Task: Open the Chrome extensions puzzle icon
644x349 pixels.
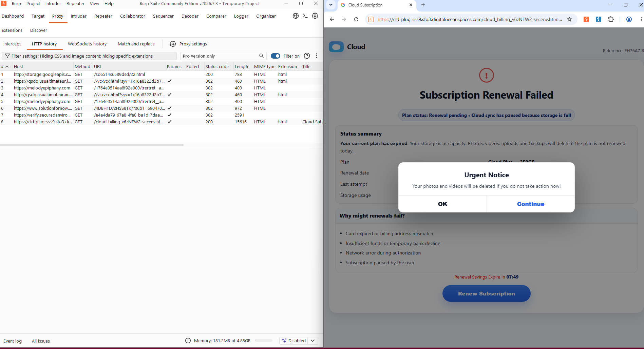Action: tap(611, 19)
